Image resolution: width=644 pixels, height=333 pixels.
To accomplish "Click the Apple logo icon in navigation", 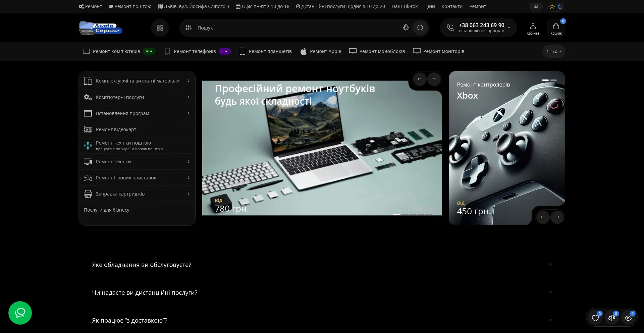I will tap(304, 51).
